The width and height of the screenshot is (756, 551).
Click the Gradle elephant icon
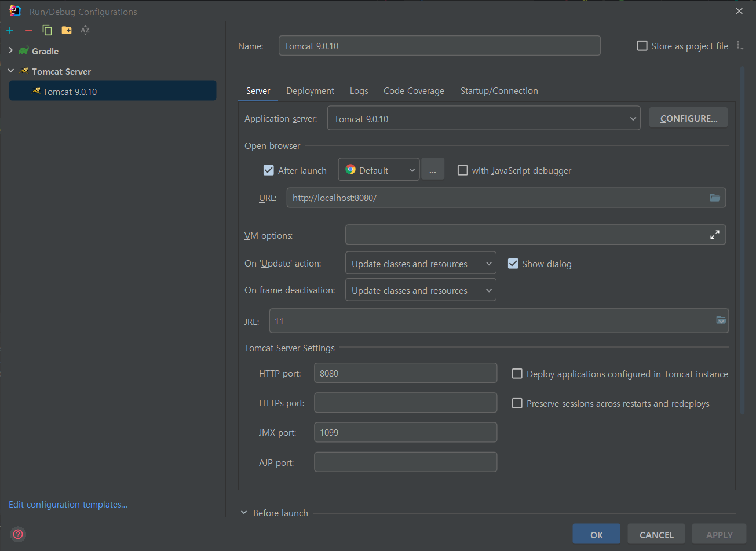24,51
